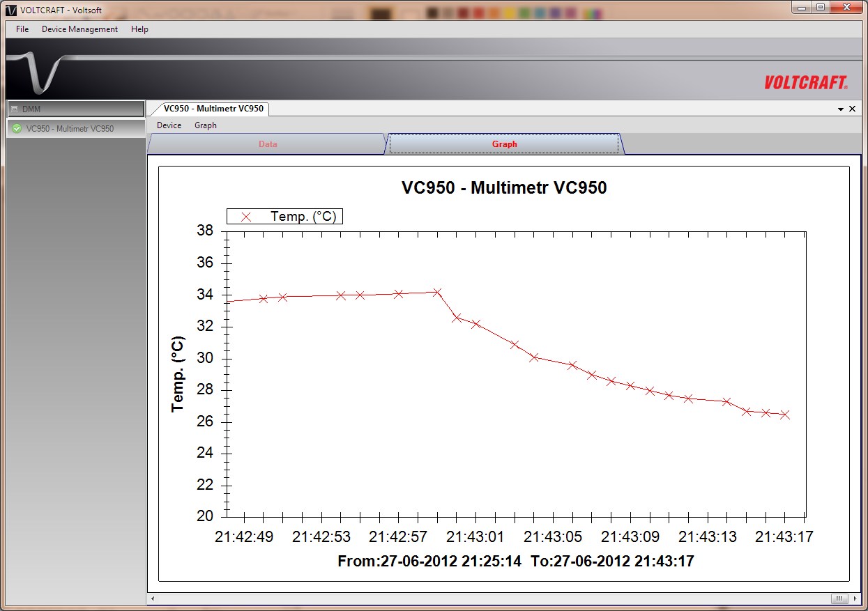
Task: Minimize the Voltsoft window
Action: click(x=802, y=7)
